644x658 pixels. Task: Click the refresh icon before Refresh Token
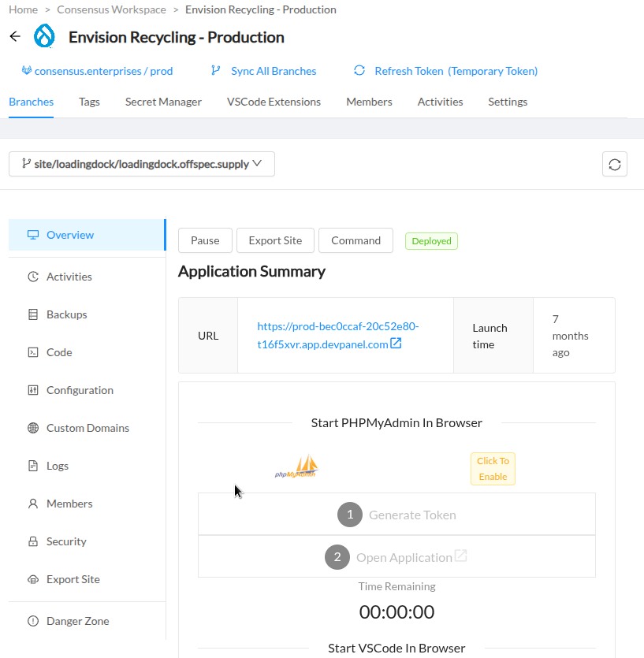tap(359, 70)
